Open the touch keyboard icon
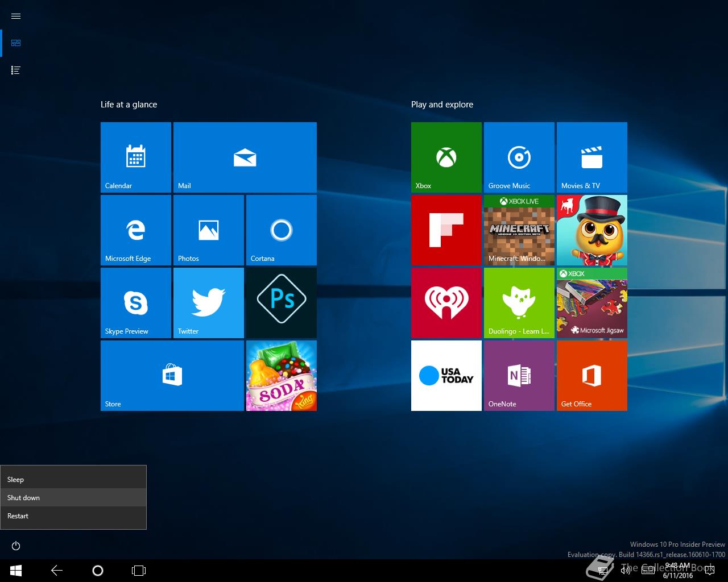 648,571
